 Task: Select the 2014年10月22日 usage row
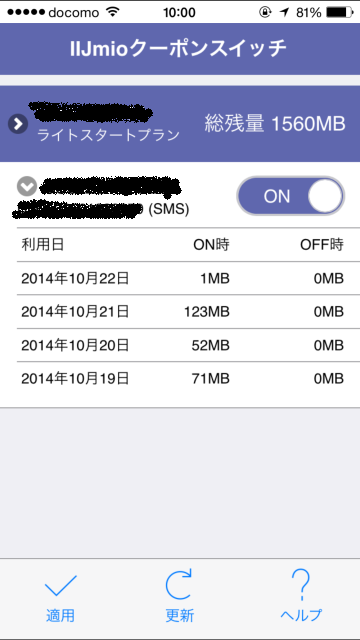(x=182, y=278)
